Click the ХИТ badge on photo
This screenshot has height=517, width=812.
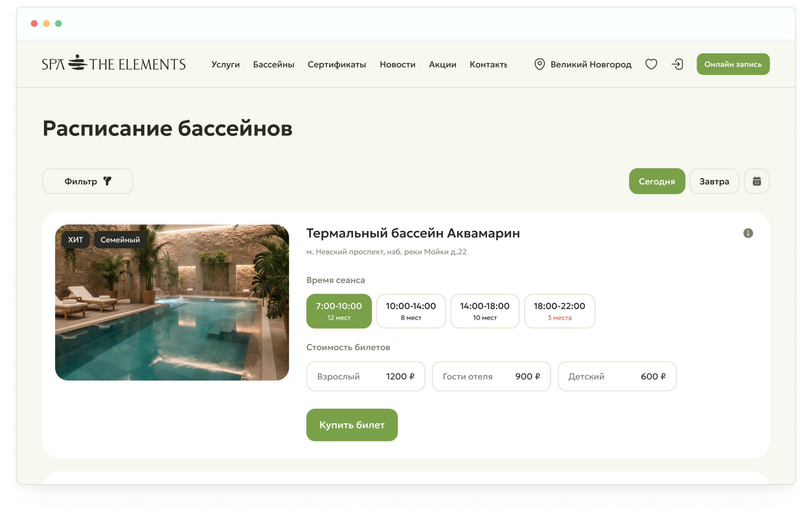(x=75, y=240)
